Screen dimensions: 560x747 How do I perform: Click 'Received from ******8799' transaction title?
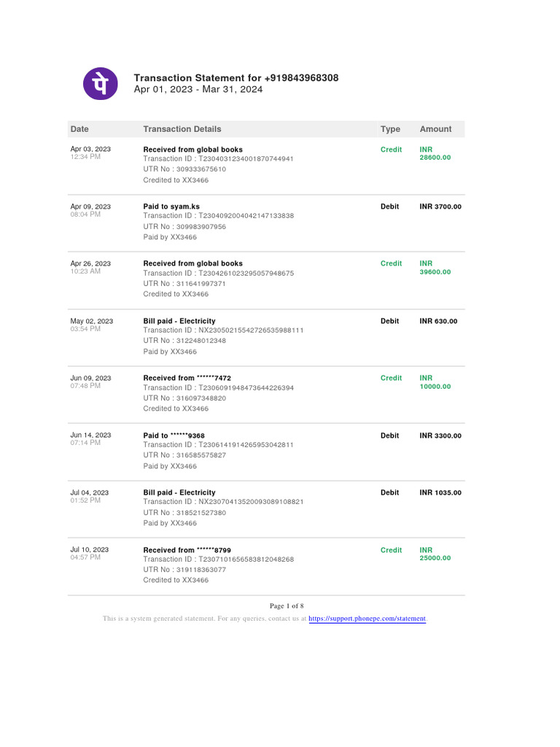pos(187,550)
